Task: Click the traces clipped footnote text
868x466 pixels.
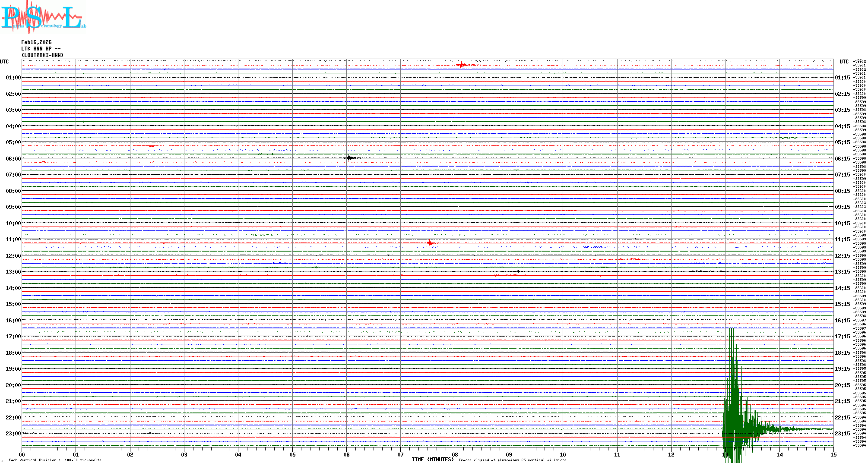Action: click(512, 460)
